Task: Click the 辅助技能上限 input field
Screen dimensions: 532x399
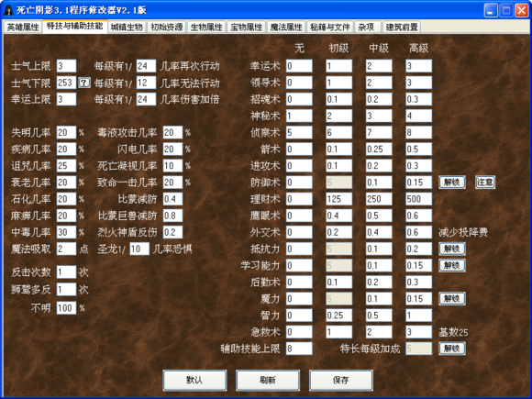Action: coord(299,349)
